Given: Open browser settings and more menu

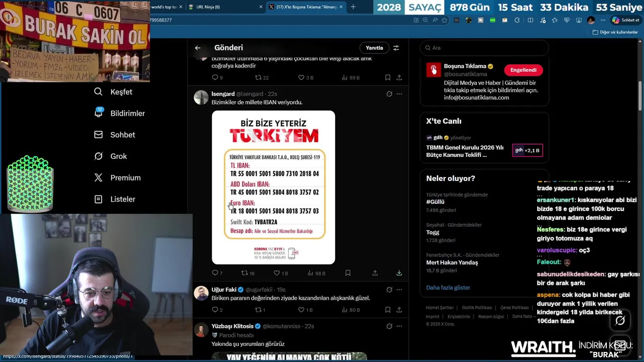Looking at the screenshot, I should [603, 20].
